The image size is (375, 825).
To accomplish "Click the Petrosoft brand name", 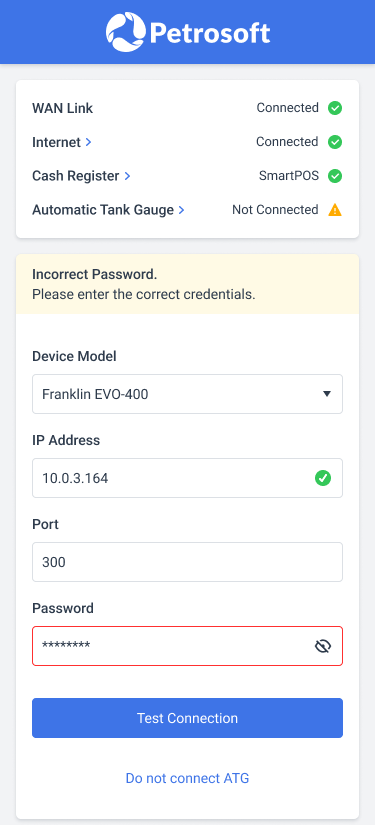I will (x=210, y=33).
